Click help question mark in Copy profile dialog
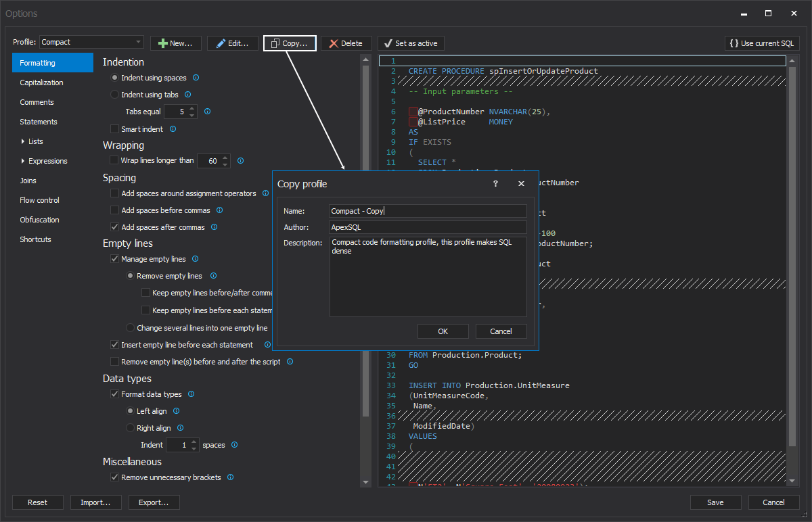The image size is (812, 522). 495,184
